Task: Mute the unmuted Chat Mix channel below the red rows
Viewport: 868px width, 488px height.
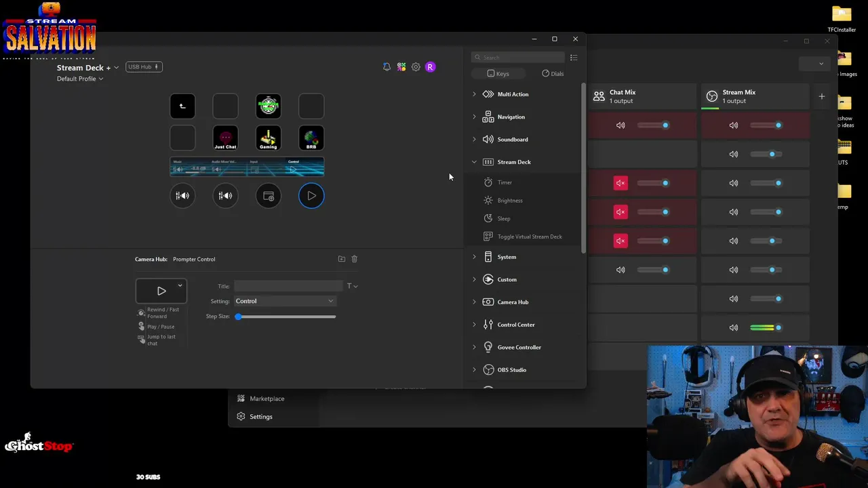Action: [x=620, y=270]
